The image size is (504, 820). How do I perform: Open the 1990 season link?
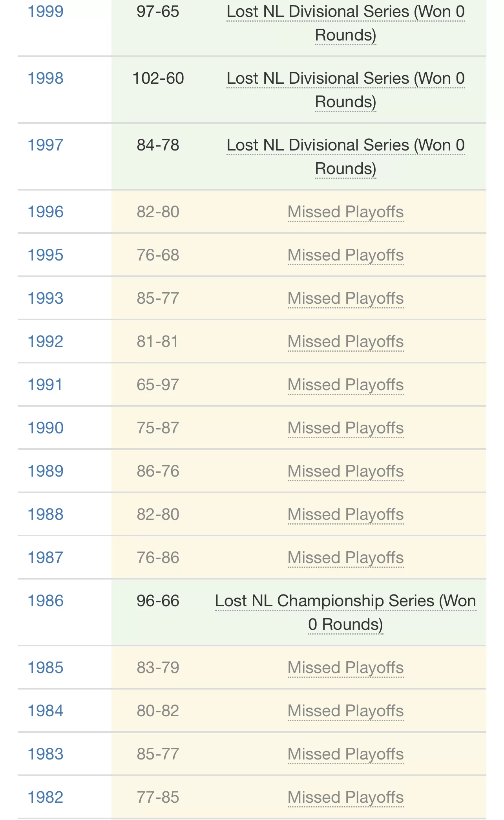coord(46,428)
